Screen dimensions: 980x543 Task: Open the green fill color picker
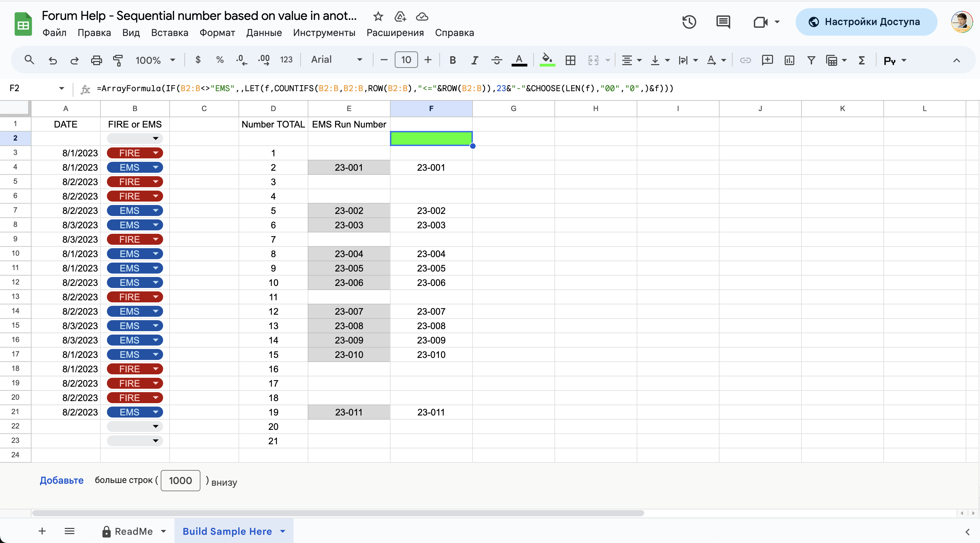(547, 60)
